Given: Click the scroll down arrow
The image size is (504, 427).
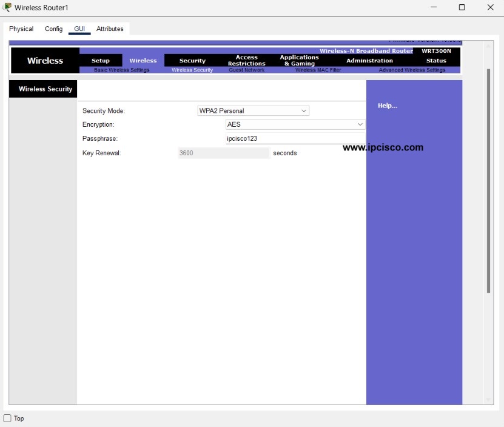Looking at the screenshot, I should pyautogui.click(x=488, y=400).
